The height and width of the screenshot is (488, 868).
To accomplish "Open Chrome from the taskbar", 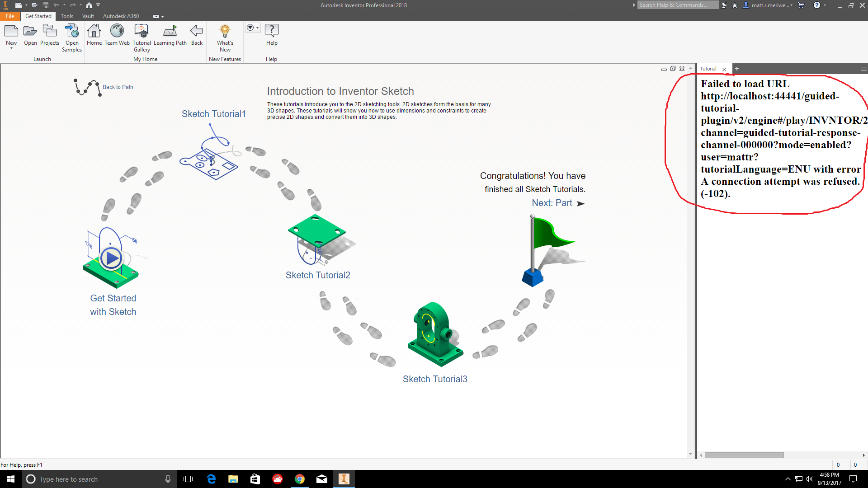I will 300,479.
